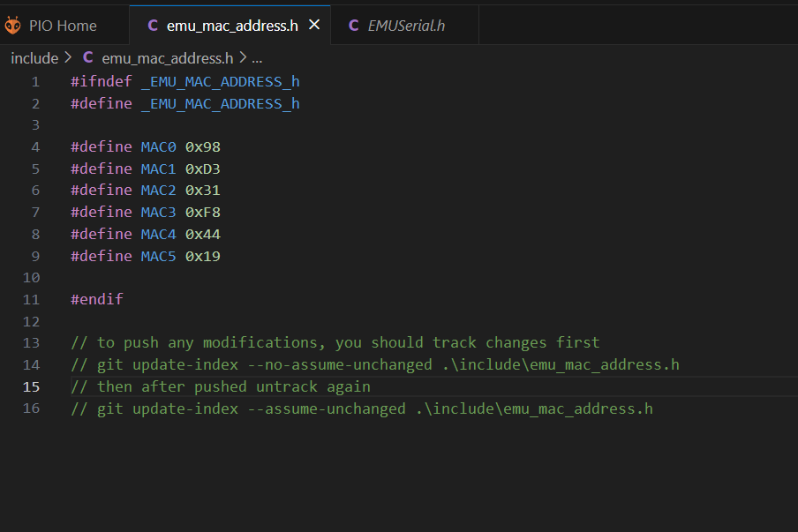Close the emu_mac_address.h editor tab
Viewport: 798px width, 532px height.
[x=313, y=25]
